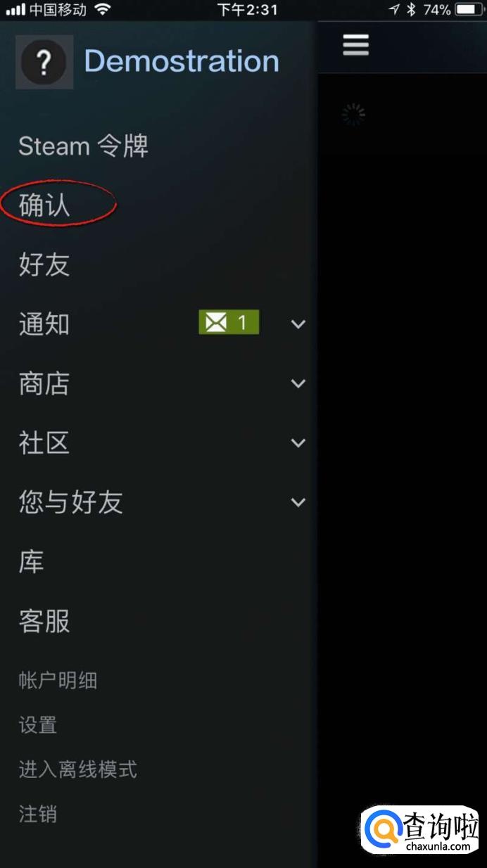The height and width of the screenshot is (868, 487).
Task: Tap the hamburger menu icon
Action: (355, 46)
